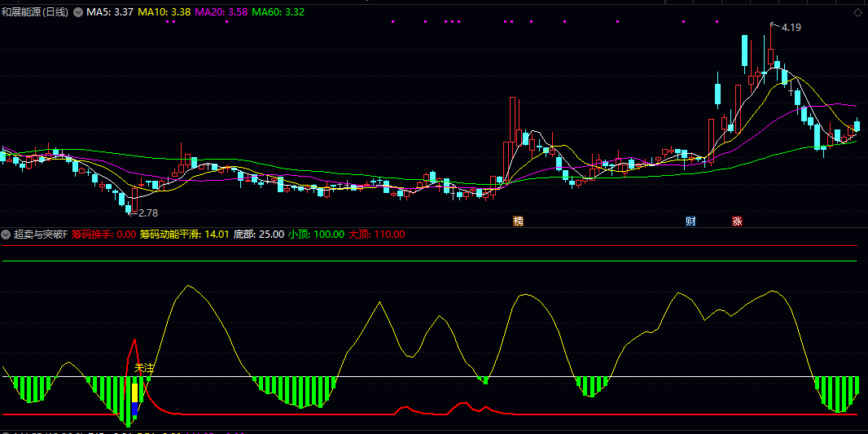
Task: Select the MA5 moving average label
Action: tap(110, 12)
